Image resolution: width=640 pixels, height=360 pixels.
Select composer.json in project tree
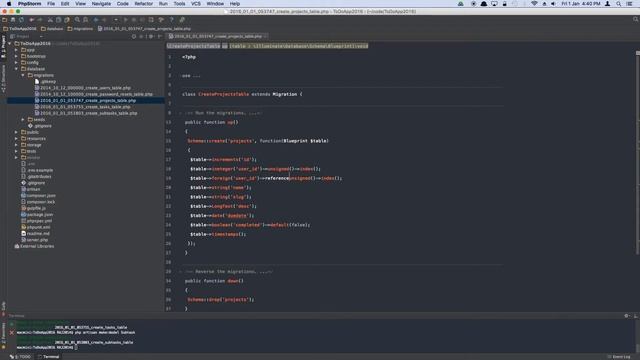point(38,196)
